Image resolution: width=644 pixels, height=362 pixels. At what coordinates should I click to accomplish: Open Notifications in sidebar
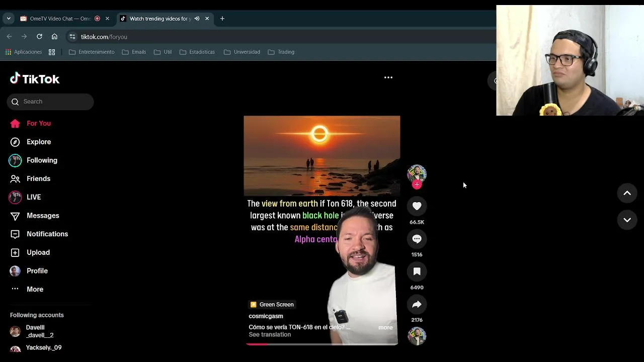click(x=39, y=234)
